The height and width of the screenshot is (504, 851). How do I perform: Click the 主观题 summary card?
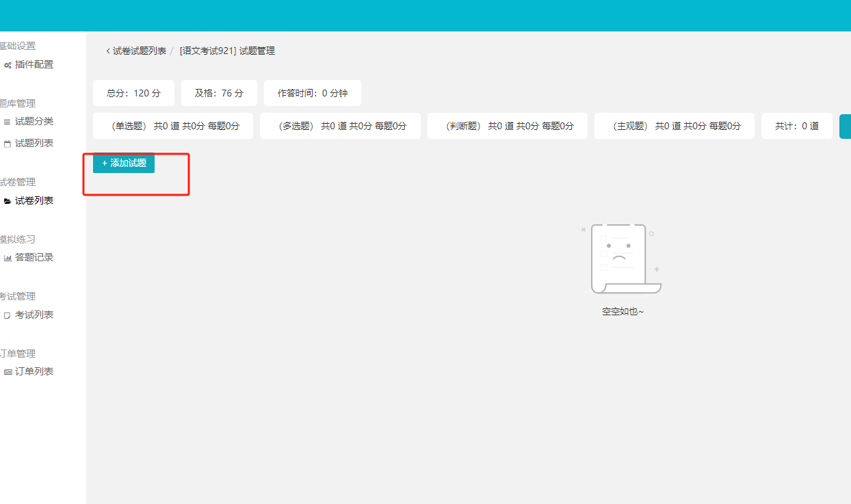pyautogui.click(x=675, y=126)
